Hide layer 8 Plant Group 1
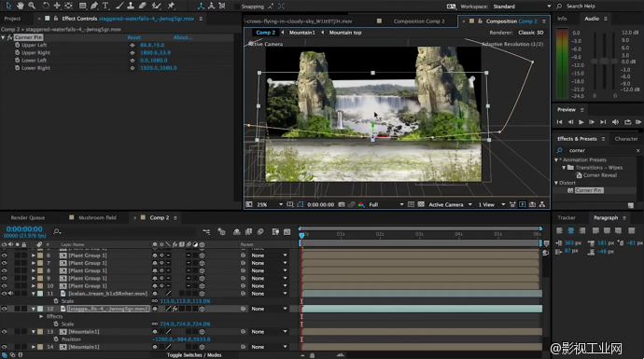 [4, 270]
